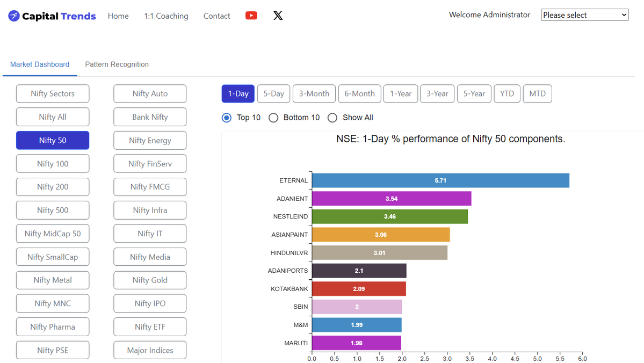
Task: Select the Nifty FMCG button
Action: 150,187
